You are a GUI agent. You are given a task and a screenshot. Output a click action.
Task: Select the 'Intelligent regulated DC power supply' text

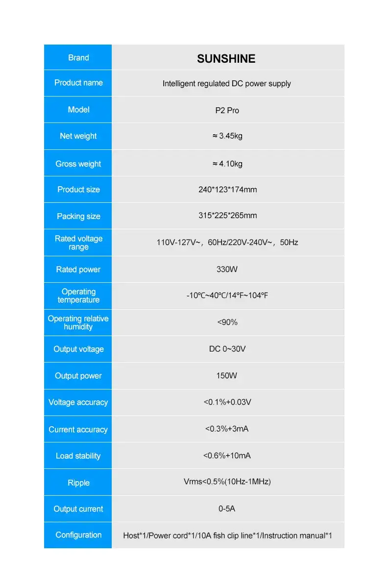[226, 84]
